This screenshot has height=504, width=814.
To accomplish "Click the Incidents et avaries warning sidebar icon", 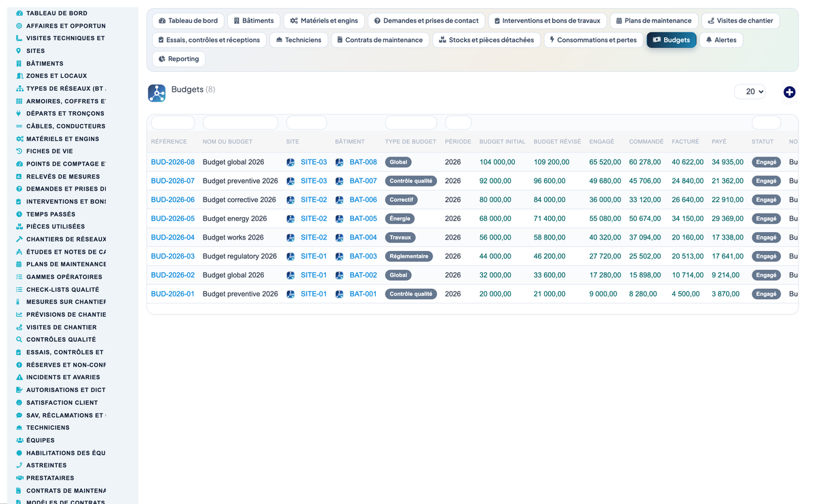I will [19, 377].
